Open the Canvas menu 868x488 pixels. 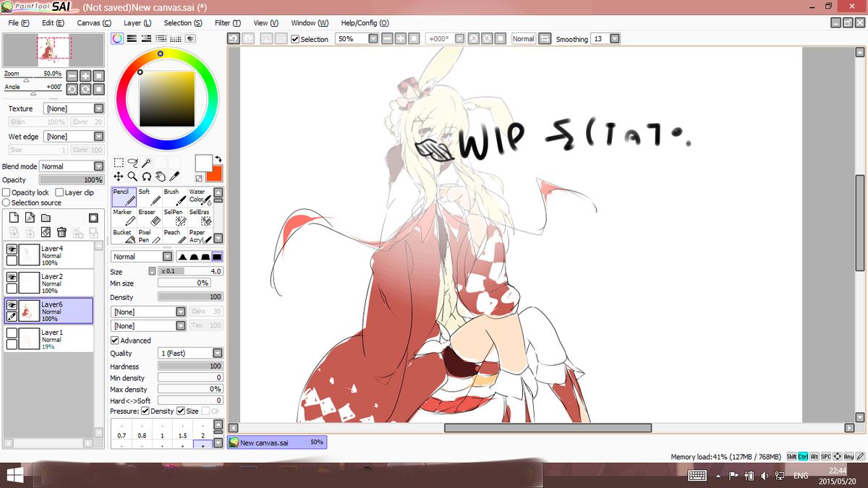tap(94, 23)
